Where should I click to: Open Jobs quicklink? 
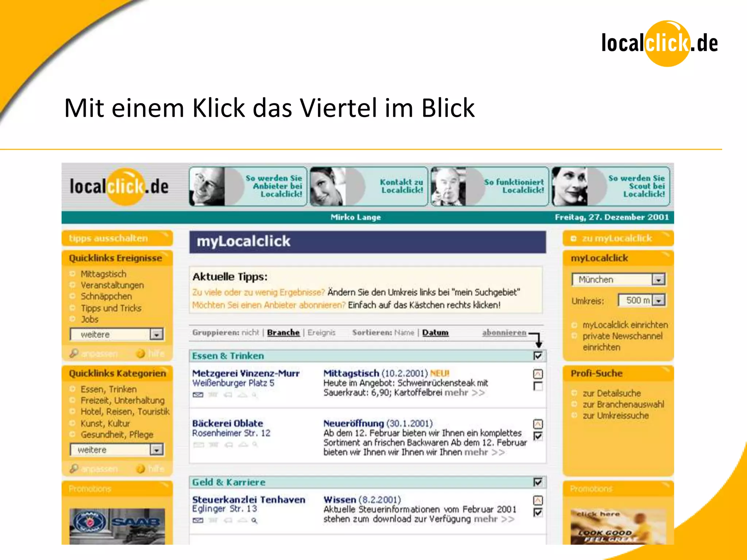[90, 319]
